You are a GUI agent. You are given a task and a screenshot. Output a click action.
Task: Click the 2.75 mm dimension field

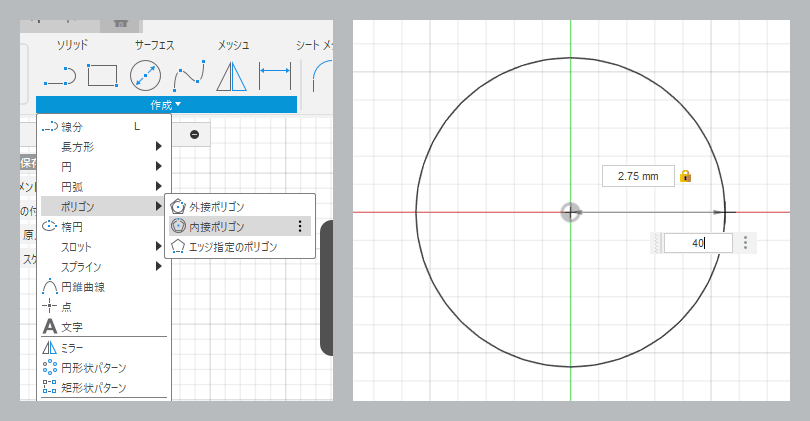tap(638, 176)
